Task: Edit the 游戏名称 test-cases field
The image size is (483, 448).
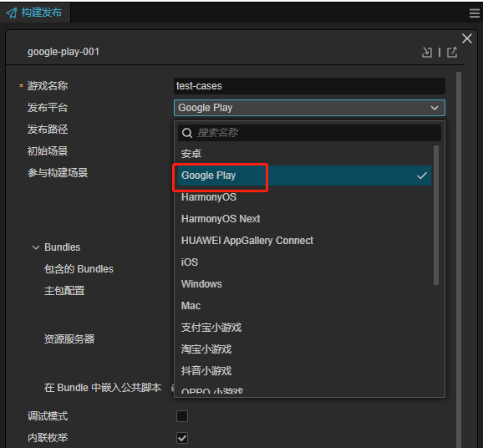Action: tap(309, 86)
